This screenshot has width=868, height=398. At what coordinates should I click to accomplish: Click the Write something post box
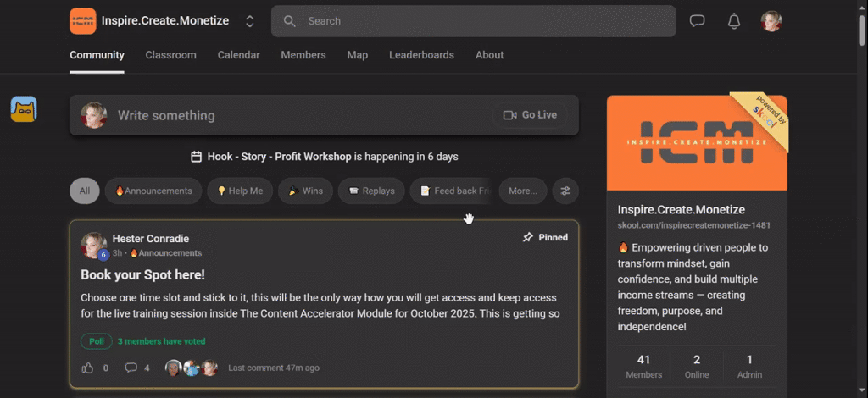[324, 115]
